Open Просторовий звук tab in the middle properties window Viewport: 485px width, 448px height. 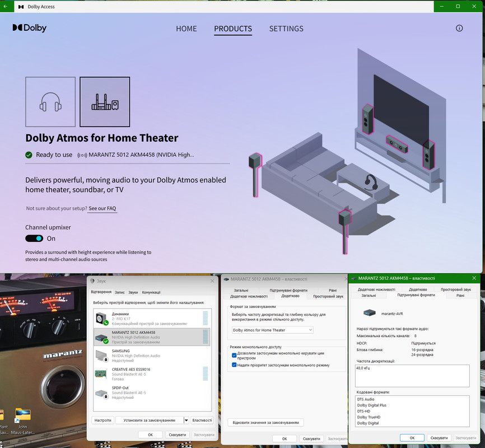tap(328, 296)
